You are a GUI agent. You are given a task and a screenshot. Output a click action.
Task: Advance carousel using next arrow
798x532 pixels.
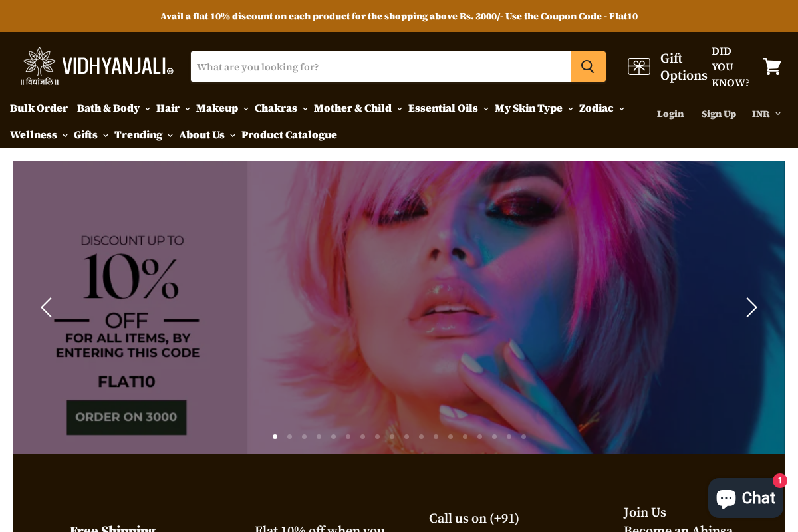[751, 307]
